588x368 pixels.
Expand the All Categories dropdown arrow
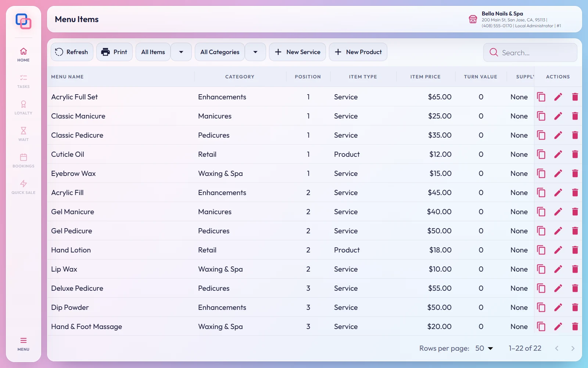click(x=255, y=52)
